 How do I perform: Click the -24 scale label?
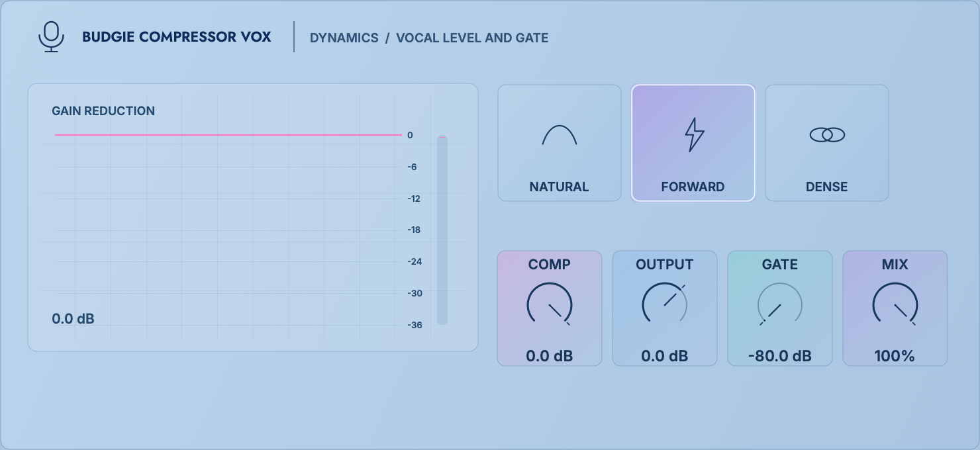(x=414, y=261)
